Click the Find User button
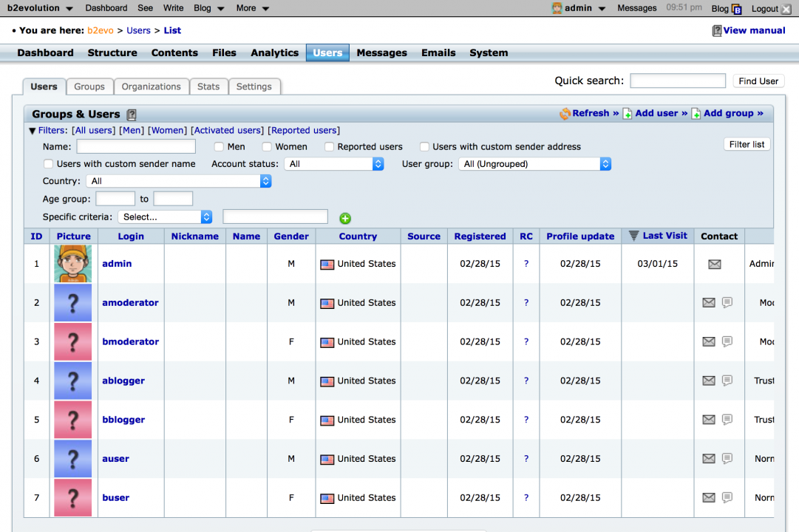Image resolution: width=799 pixels, height=532 pixels. coord(758,81)
